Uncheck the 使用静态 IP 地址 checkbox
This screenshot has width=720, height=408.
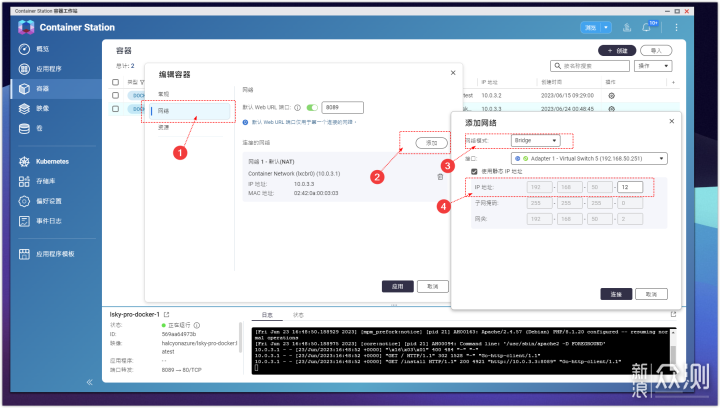(x=474, y=171)
